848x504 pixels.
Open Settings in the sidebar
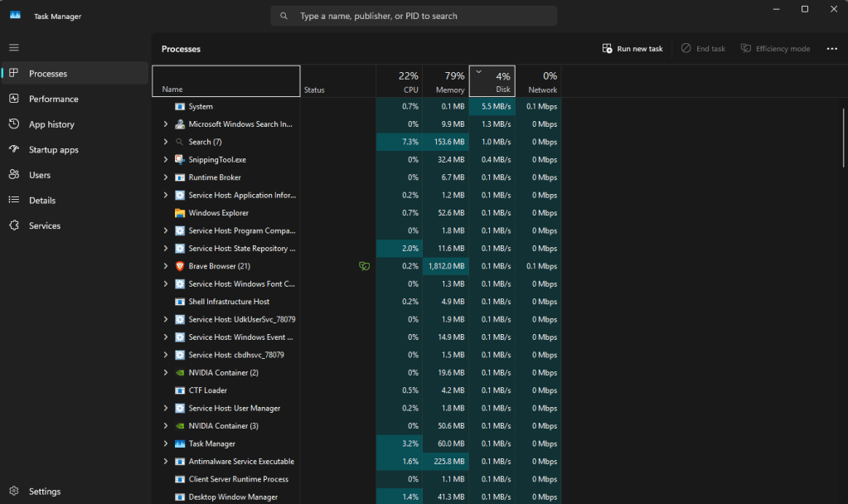pyautogui.click(x=75, y=491)
